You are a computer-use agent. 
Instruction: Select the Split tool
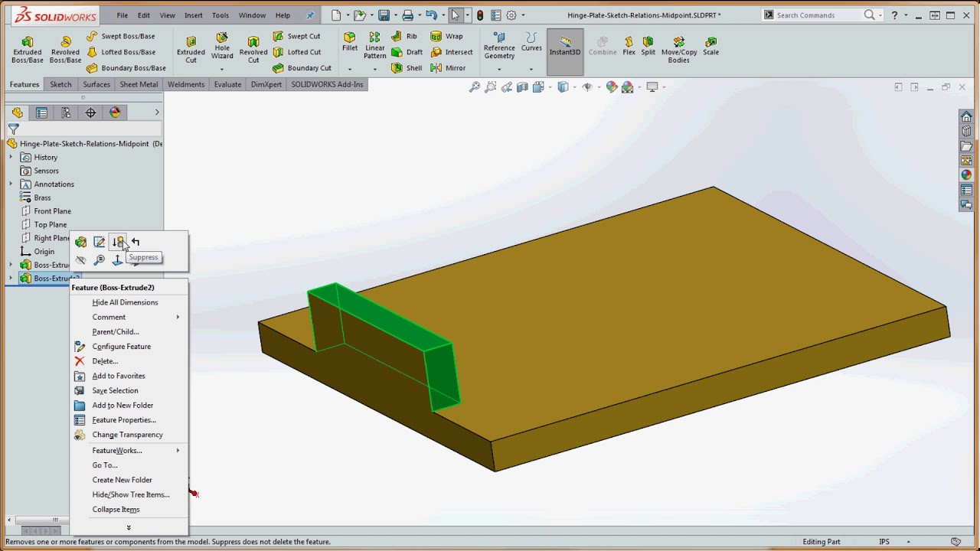pos(648,46)
